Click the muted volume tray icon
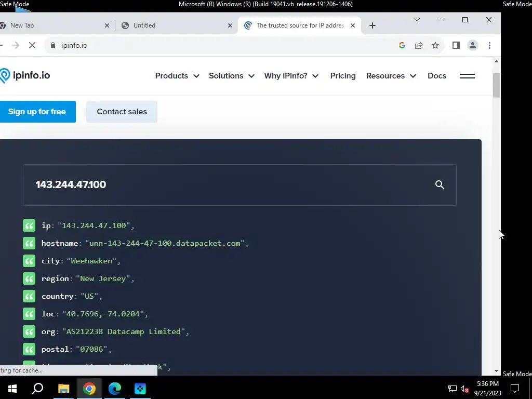Image resolution: width=532 pixels, height=399 pixels. click(x=465, y=389)
